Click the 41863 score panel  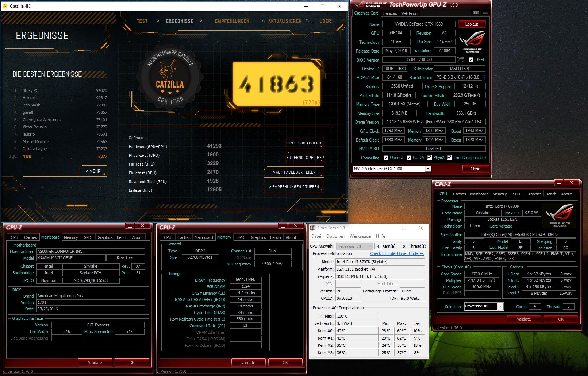click(x=277, y=85)
